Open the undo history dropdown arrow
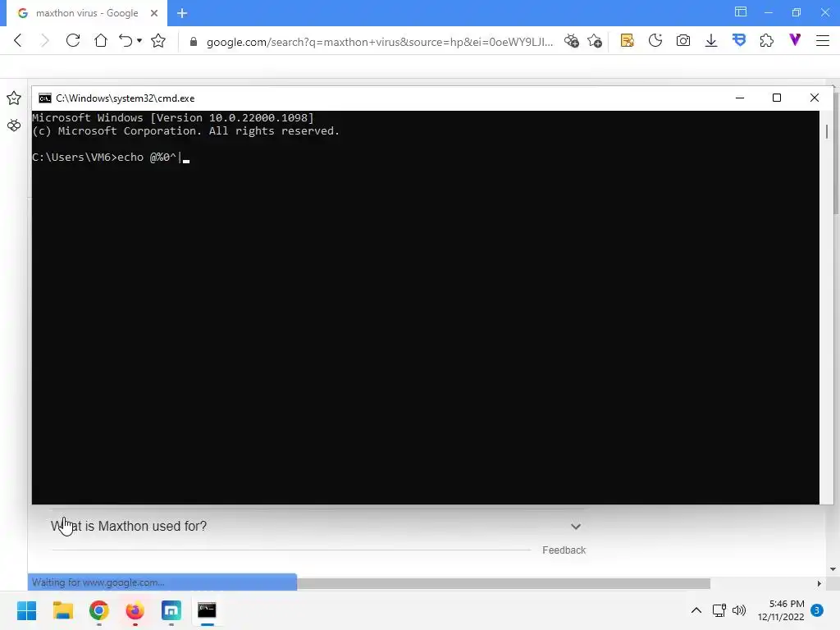This screenshot has height=630, width=840. tap(139, 41)
